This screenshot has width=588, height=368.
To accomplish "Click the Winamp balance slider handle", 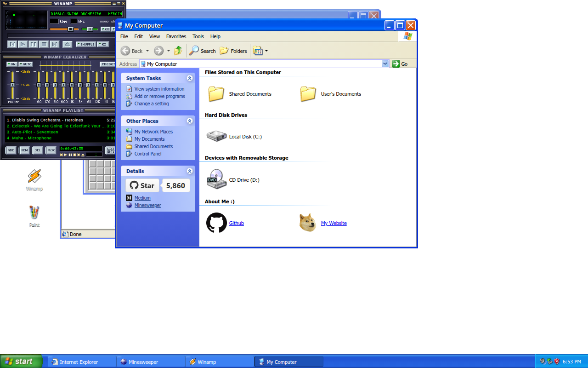I will [x=90, y=29].
